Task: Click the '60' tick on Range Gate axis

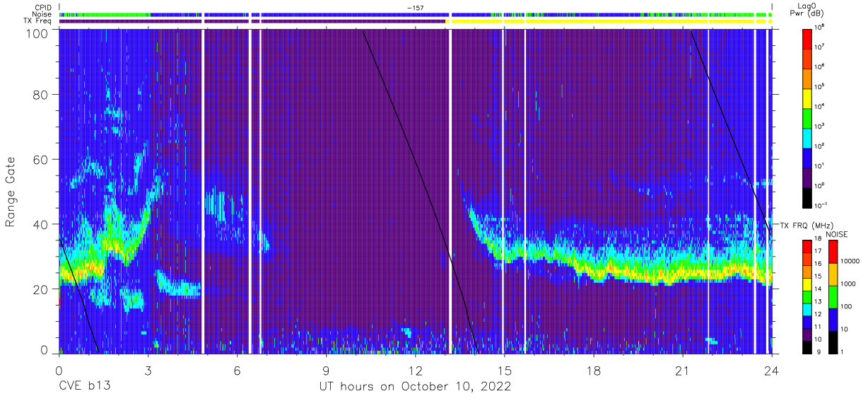Action: point(40,160)
